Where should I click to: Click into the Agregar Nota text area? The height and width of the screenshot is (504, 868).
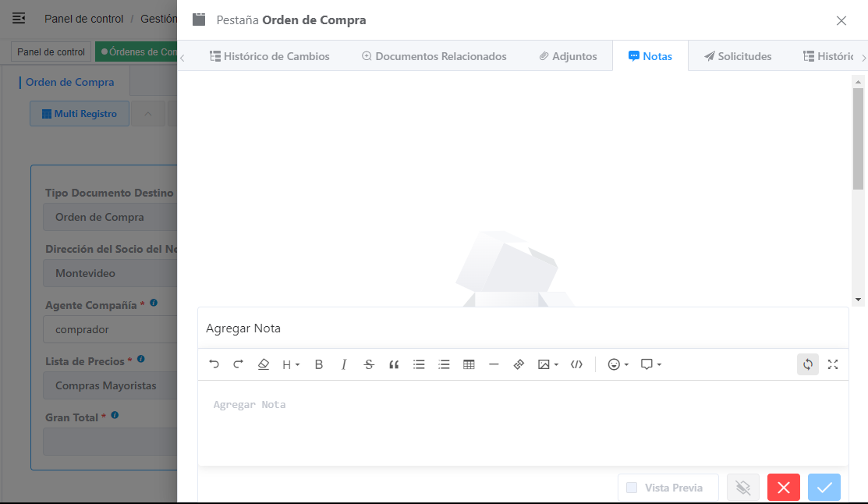[523, 421]
